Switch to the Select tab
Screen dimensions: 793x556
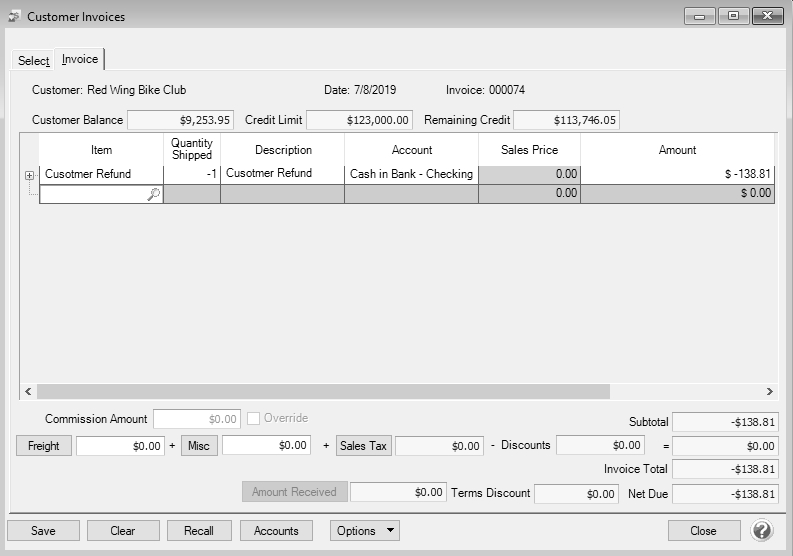click(33, 61)
